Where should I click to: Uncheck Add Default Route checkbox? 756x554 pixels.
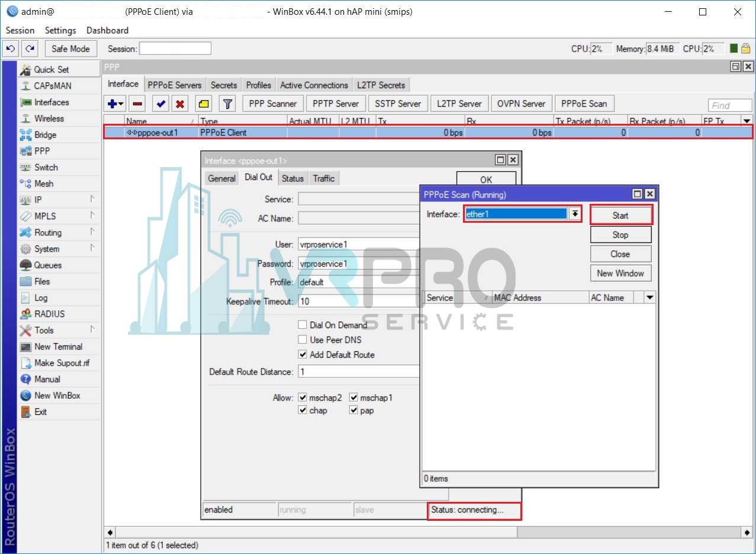[303, 355]
